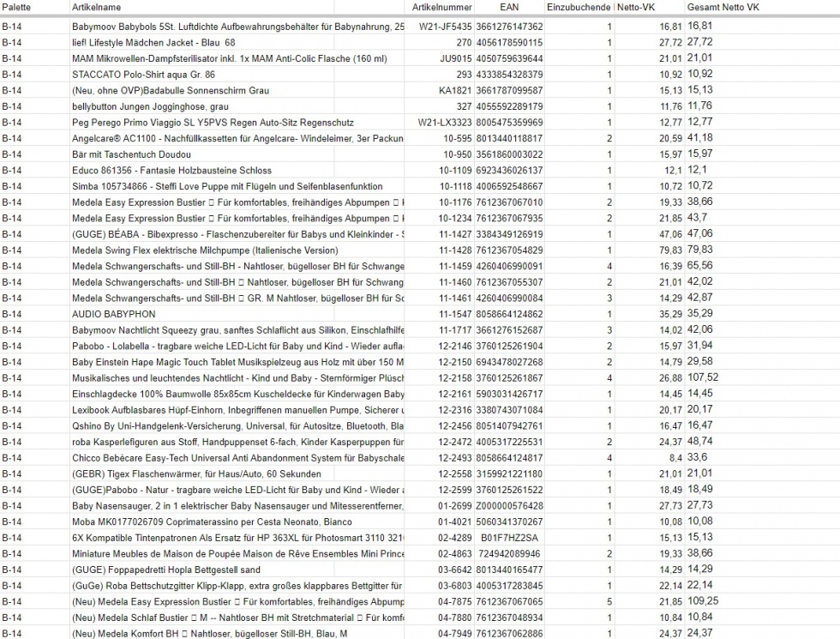This screenshot has width=840, height=639.
Task: Click Pabobo Lolabella LED-Licht cell
Action: click(238, 347)
